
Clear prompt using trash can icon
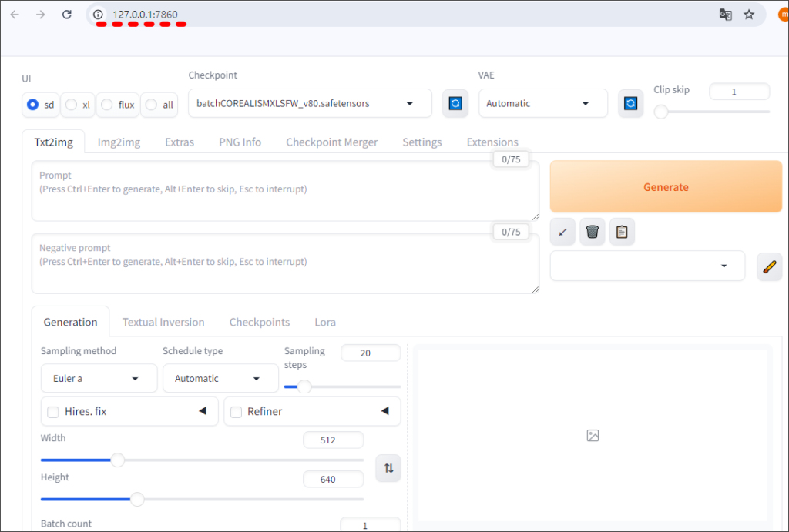click(x=592, y=232)
